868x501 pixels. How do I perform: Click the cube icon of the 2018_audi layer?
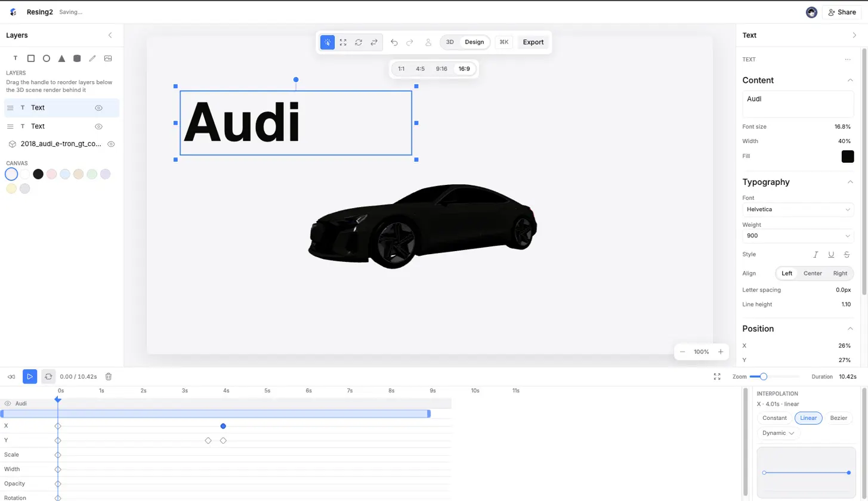point(13,144)
